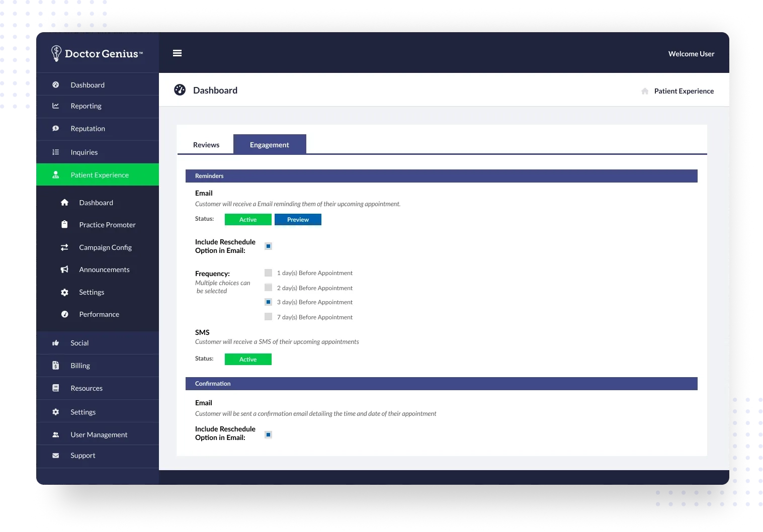Open User Management section
Image resolution: width=763 pixels, height=532 pixels.
pos(98,434)
